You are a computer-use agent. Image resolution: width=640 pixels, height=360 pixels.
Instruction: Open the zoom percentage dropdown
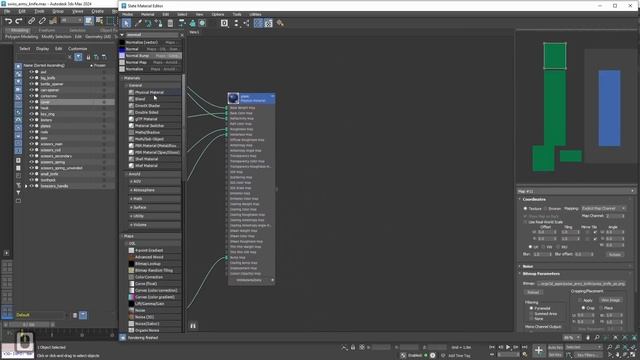pos(572,338)
